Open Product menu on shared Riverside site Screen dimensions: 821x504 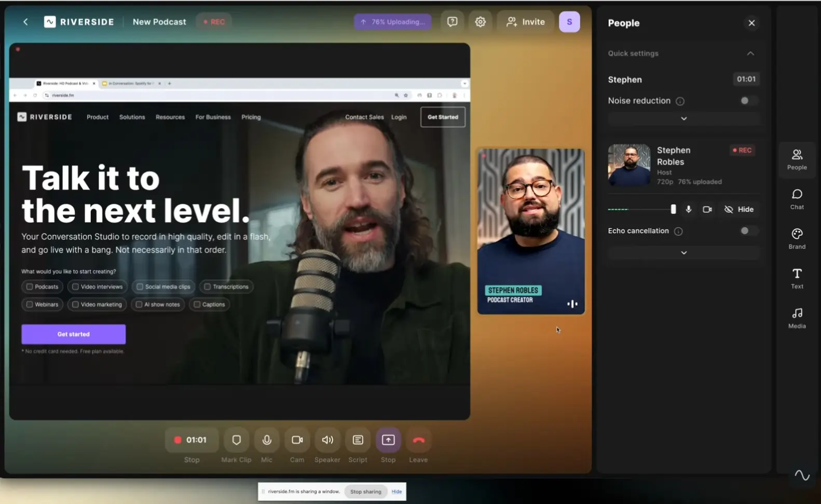click(x=98, y=117)
